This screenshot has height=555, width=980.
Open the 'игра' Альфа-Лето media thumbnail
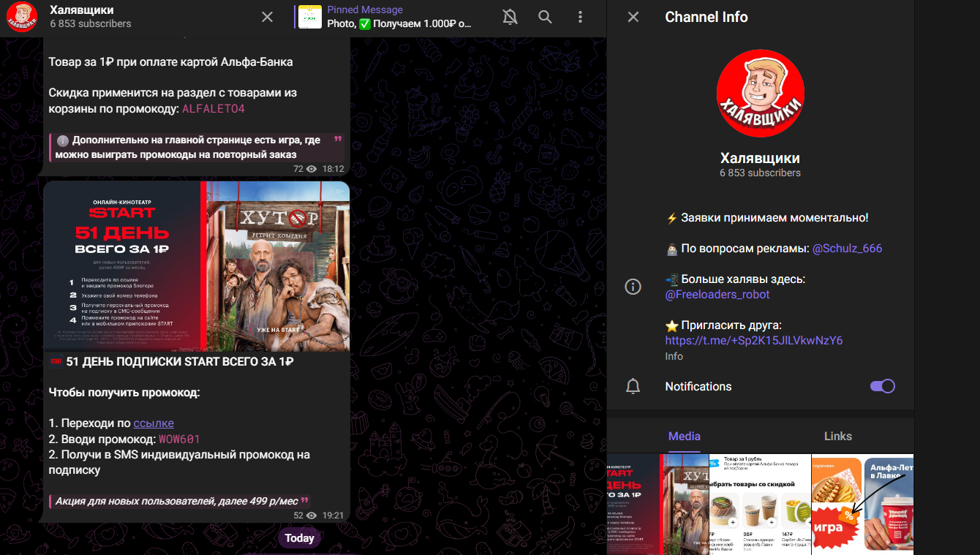click(863, 505)
